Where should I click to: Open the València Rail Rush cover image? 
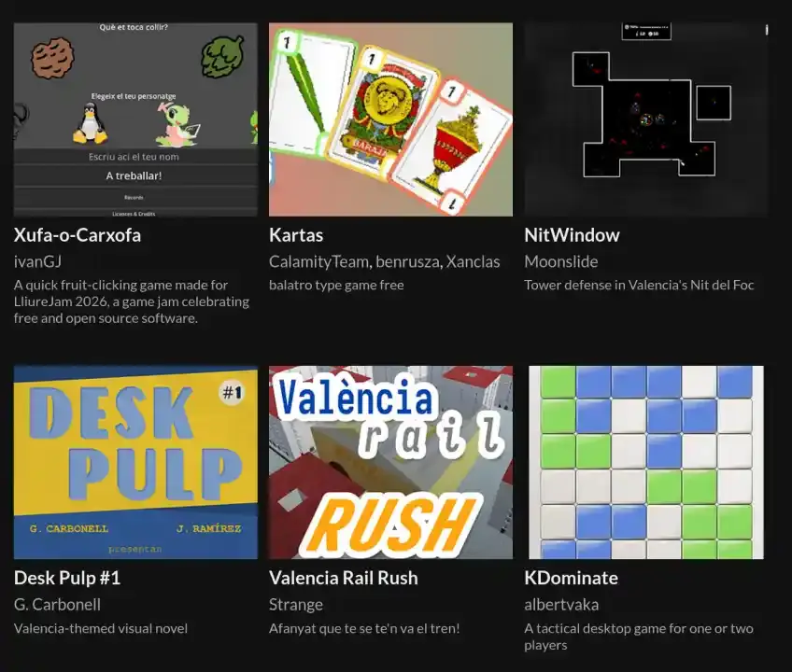click(x=390, y=463)
